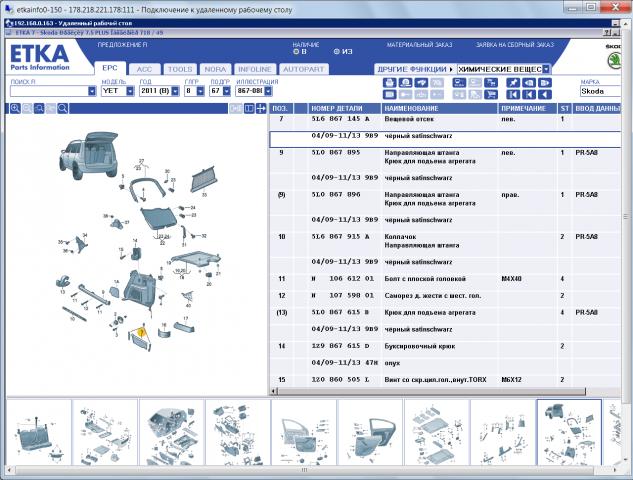Switch to the AUTOPART tab
Screen dimensions: 633x480
303,69
